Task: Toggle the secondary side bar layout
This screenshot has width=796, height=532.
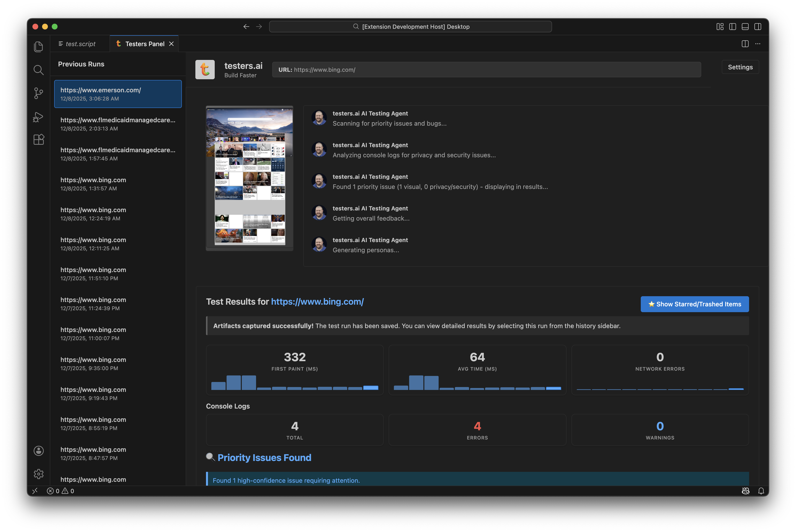Action: (758, 27)
